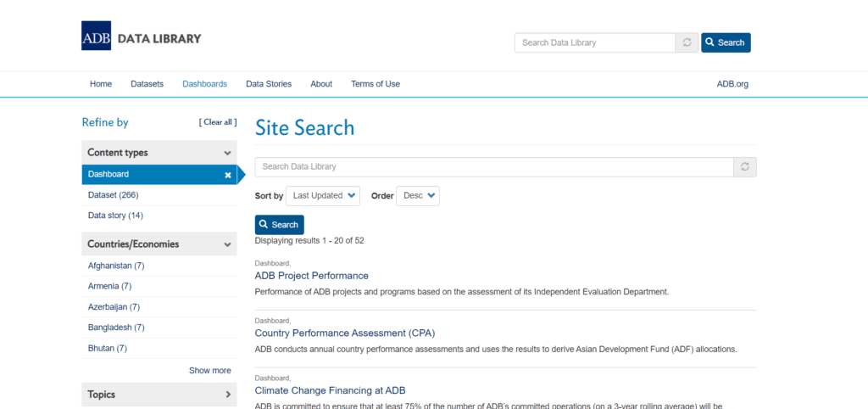Click the Site Search heading
This screenshot has width=868, height=409.
(304, 128)
